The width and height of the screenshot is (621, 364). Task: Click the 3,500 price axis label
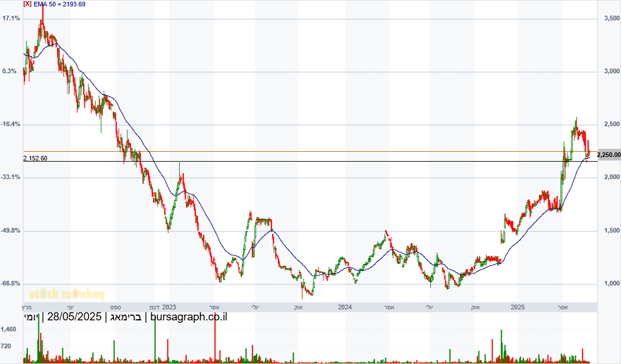[x=612, y=18]
